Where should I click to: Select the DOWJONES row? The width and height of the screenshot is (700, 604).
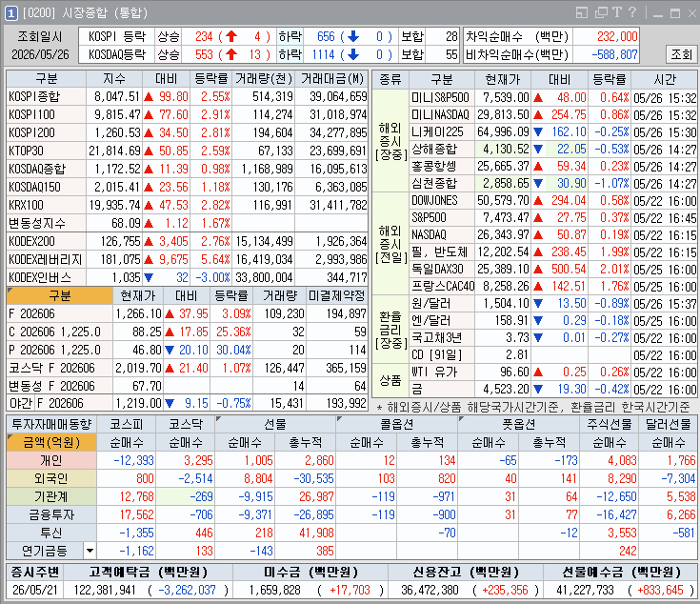tap(552, 201)
